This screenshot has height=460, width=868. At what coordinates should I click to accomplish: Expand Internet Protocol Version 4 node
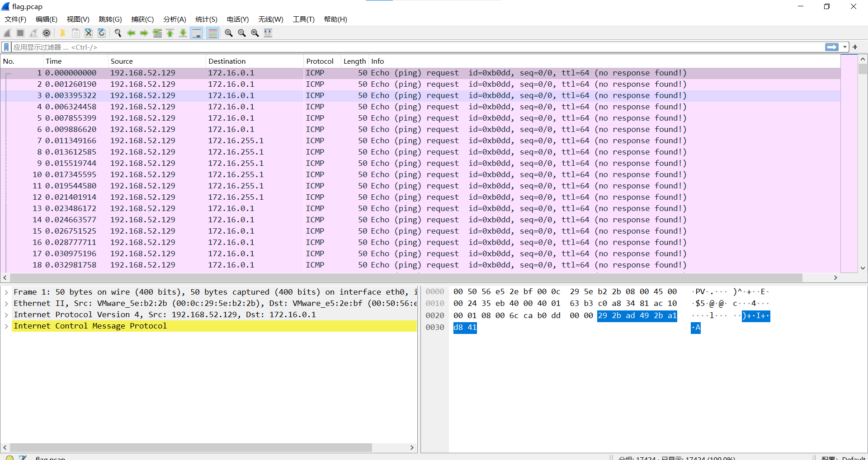6,315
